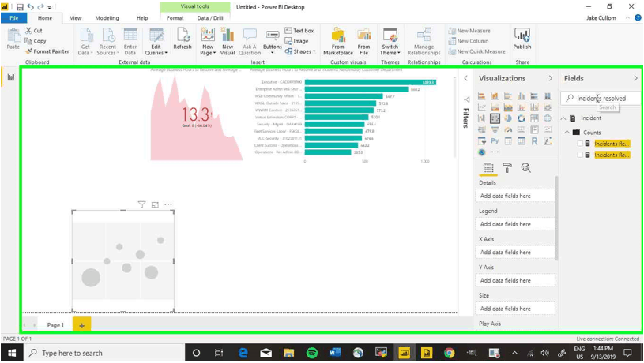Click New Column in Calculations
This screenshot has width=644, height=363.
[469, 41]
